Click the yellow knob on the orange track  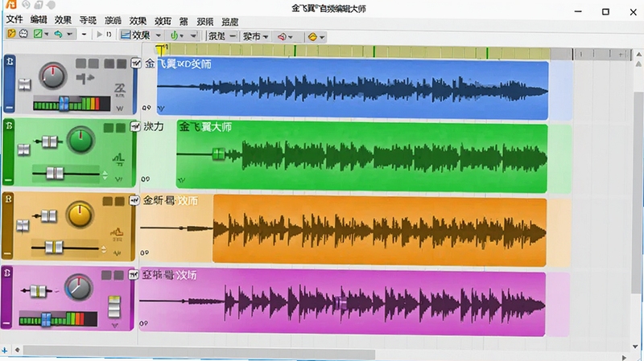click(80, 215)
